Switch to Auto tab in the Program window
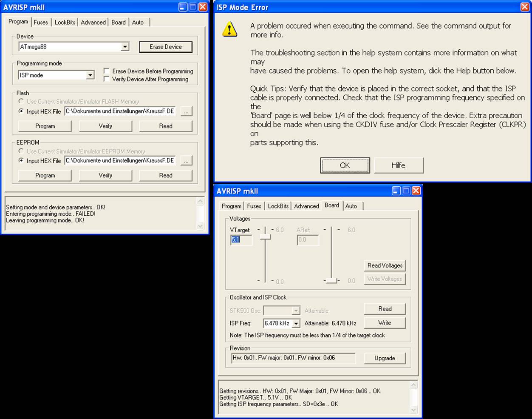The width and height of the screenshot is (532, 419). (138, 22)
